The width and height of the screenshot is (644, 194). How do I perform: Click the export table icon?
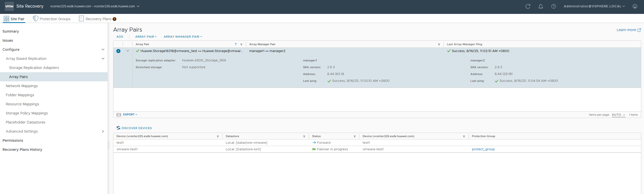click(119, 115)
